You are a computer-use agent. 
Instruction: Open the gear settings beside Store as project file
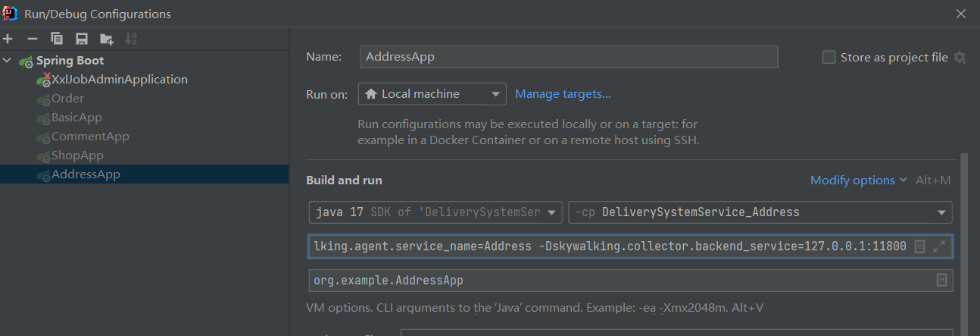(x=960, y=58)
